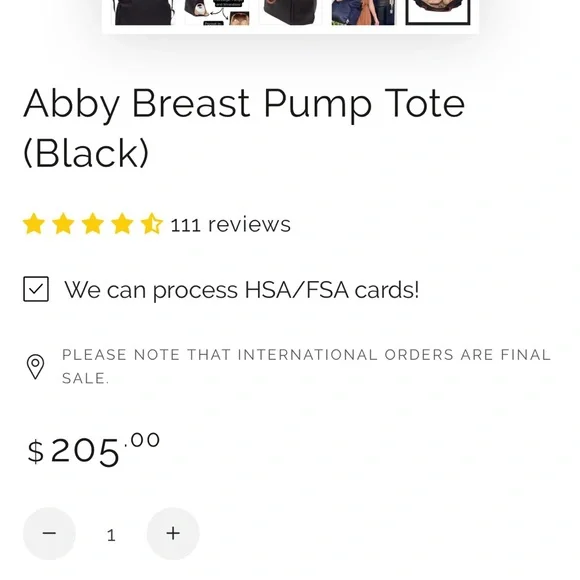Select the thumbnail with arrows and labels
The height and width of the screenshot is (580, 580).
coord(217,13)
